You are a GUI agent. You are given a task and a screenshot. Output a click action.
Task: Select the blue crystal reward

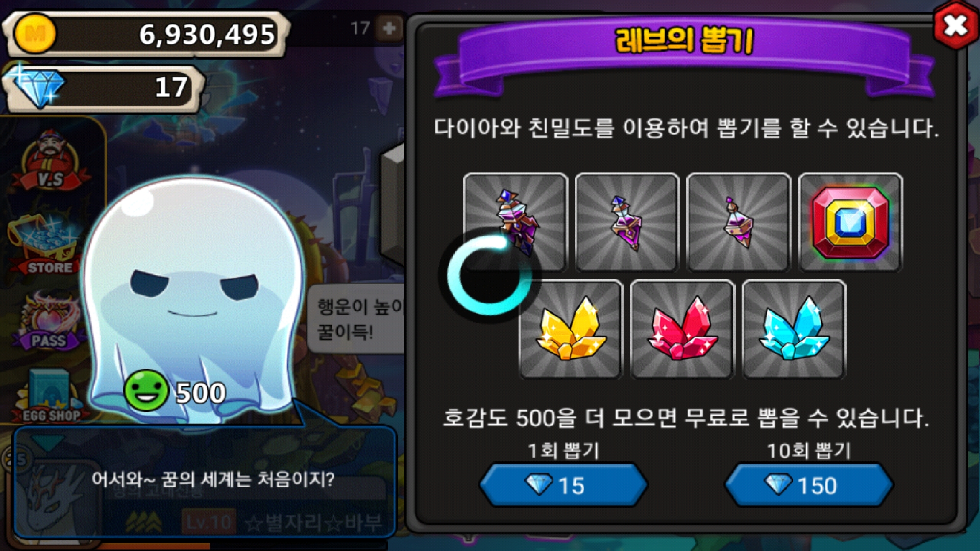[794, 329]
